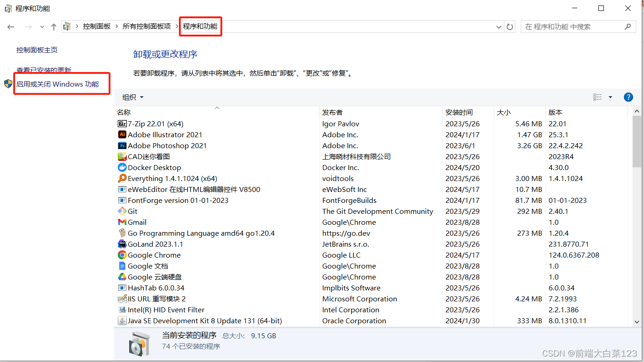The image size is (644, 362).
Task: Click the HashTab 6.0.0.34 icon
Action: (122, 288)
